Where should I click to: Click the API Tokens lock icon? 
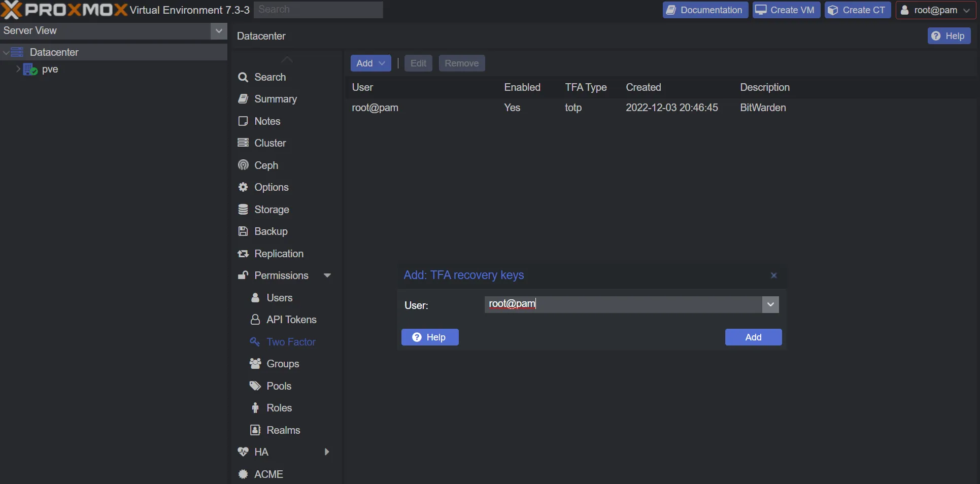[x=255, y=320]
